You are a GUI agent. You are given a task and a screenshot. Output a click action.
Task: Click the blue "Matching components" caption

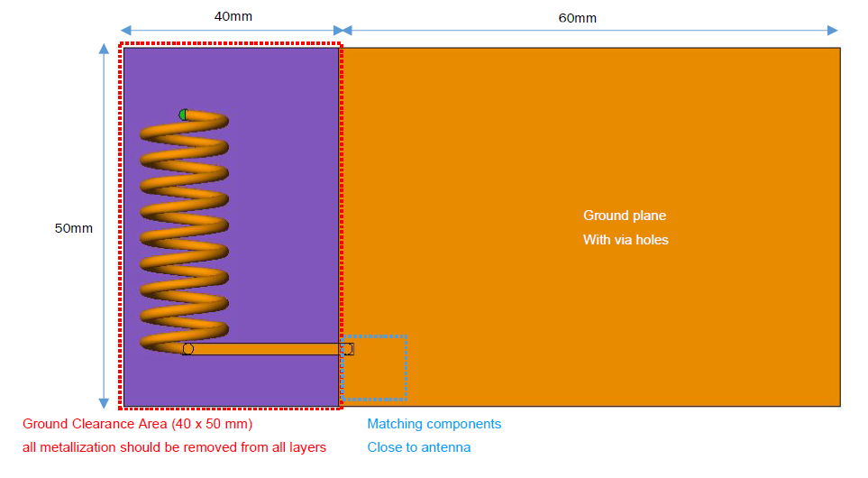[x=434, y=424]
